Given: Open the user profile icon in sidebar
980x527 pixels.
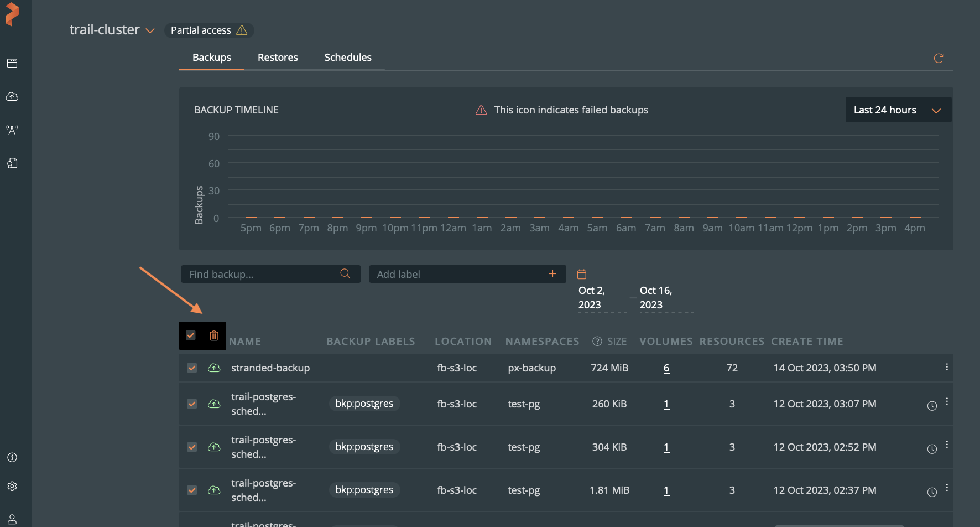Looking at the screenshot, I should pos(12,519).
